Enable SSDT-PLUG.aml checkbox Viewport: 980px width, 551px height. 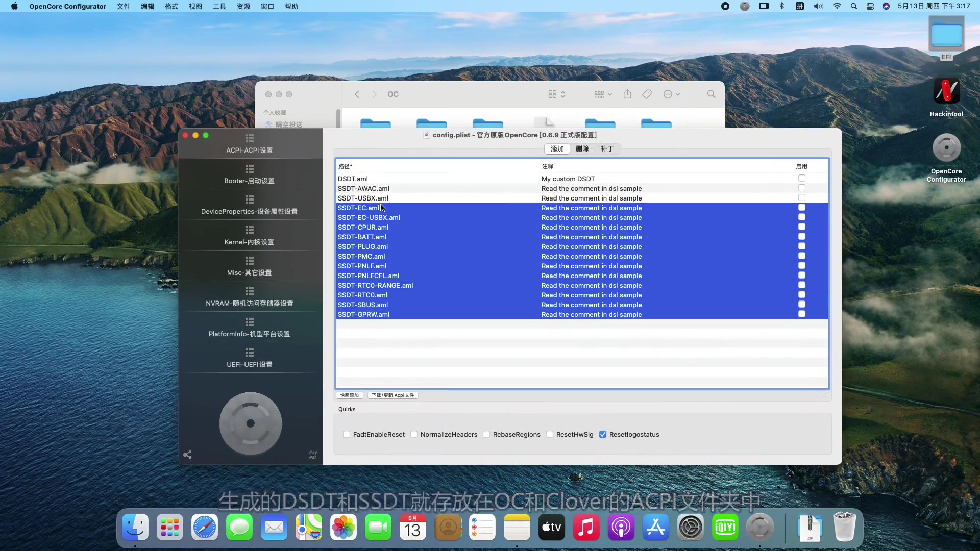pyautogui.click(x=802, y=246)
